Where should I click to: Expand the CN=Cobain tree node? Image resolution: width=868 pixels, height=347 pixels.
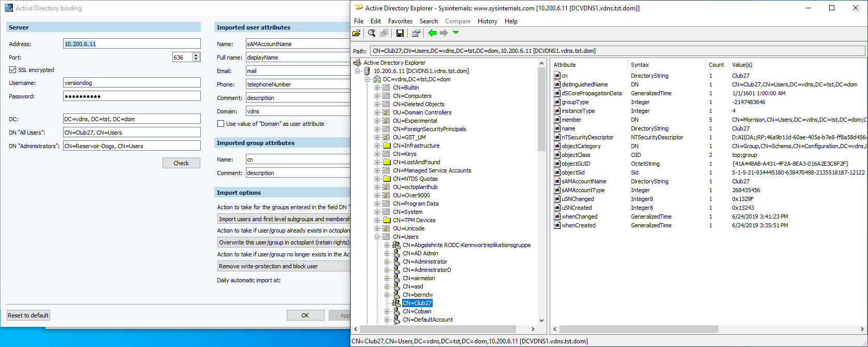(387, 311)
